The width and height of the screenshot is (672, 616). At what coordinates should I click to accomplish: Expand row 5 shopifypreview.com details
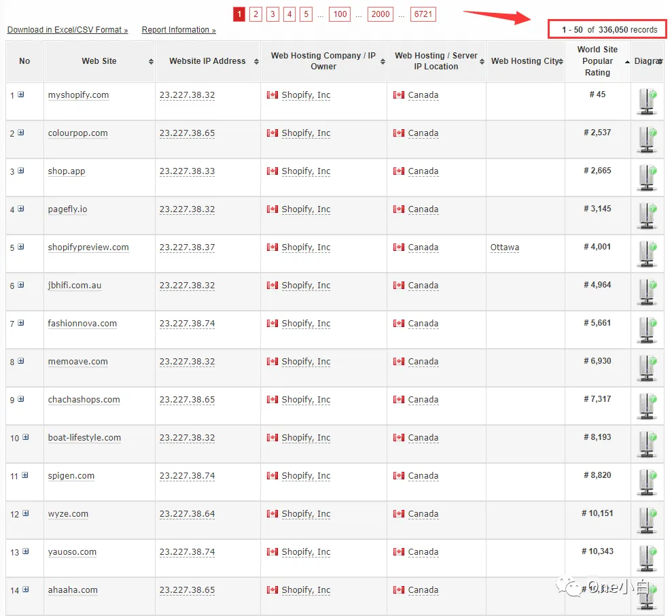click(21, 247)
